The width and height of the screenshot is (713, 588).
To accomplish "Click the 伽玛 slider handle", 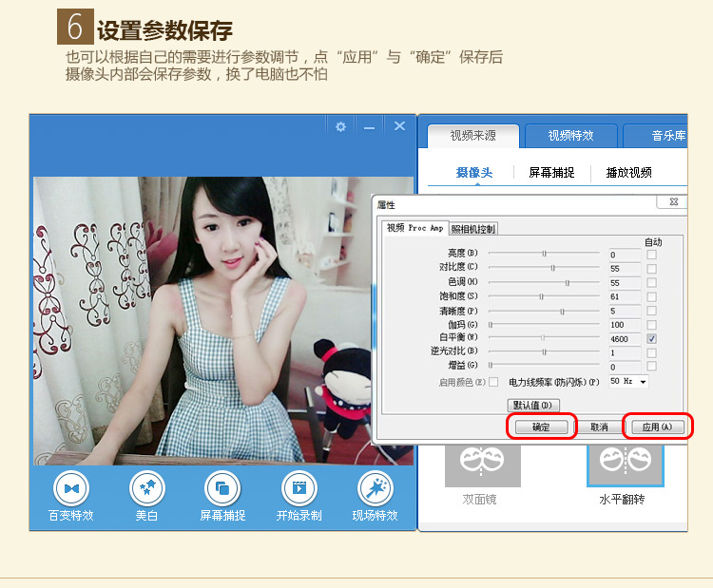I will pyautogui.click(x=491, y=325).
